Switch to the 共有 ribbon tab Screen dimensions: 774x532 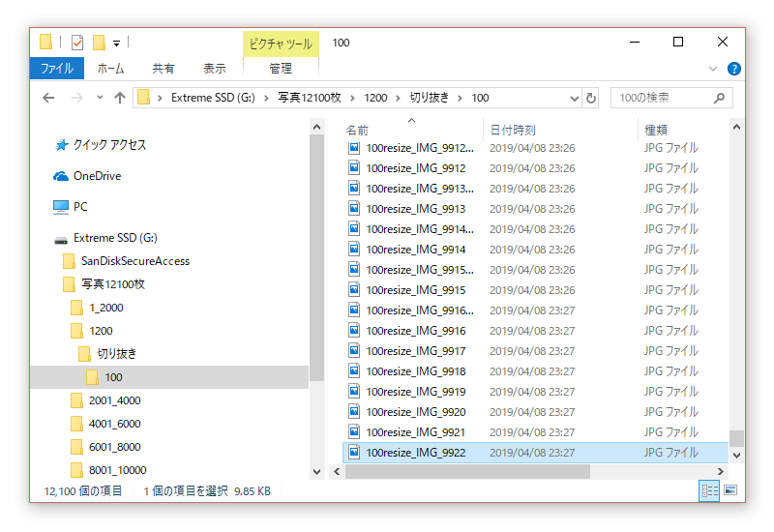163,68
